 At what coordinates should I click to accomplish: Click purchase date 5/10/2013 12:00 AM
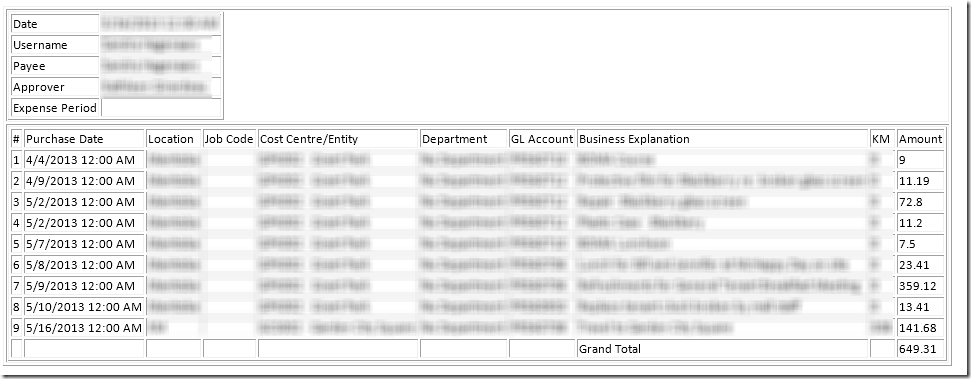tap(84, 307)
